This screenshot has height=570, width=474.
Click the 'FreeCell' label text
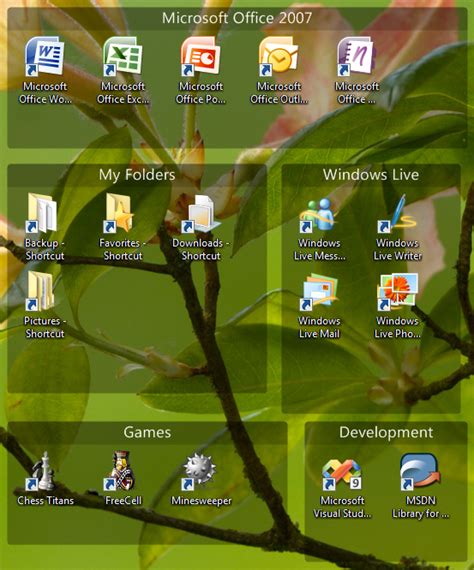coord(123,501)
